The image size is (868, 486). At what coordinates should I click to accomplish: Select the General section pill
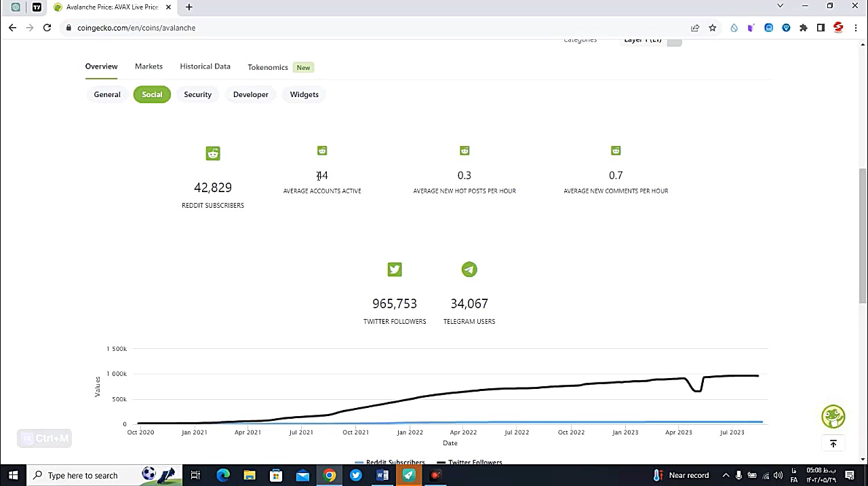pyautogui.click(x=107, y=94)
